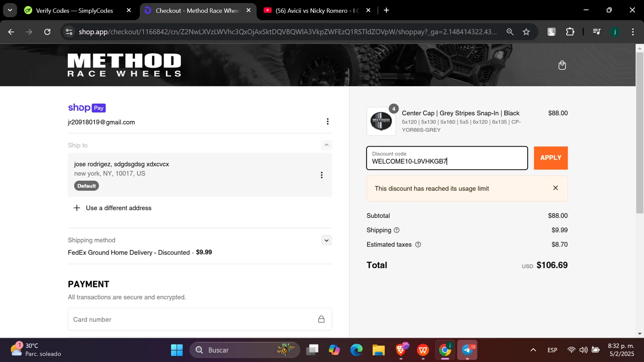Image resolution: width=644 pixels, height=362 pixels.
Task: Open the cart bag icon in the header
Action: 562,65
